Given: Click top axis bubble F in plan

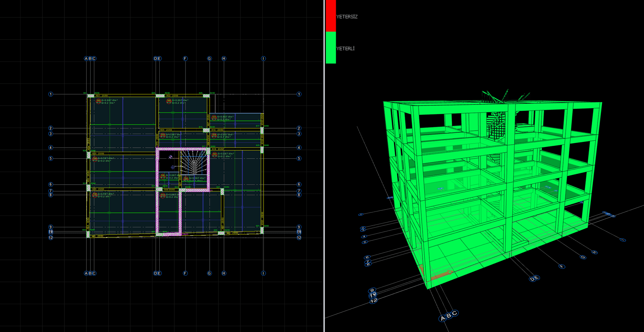Looking at the screenshot, I should [185, 58].
